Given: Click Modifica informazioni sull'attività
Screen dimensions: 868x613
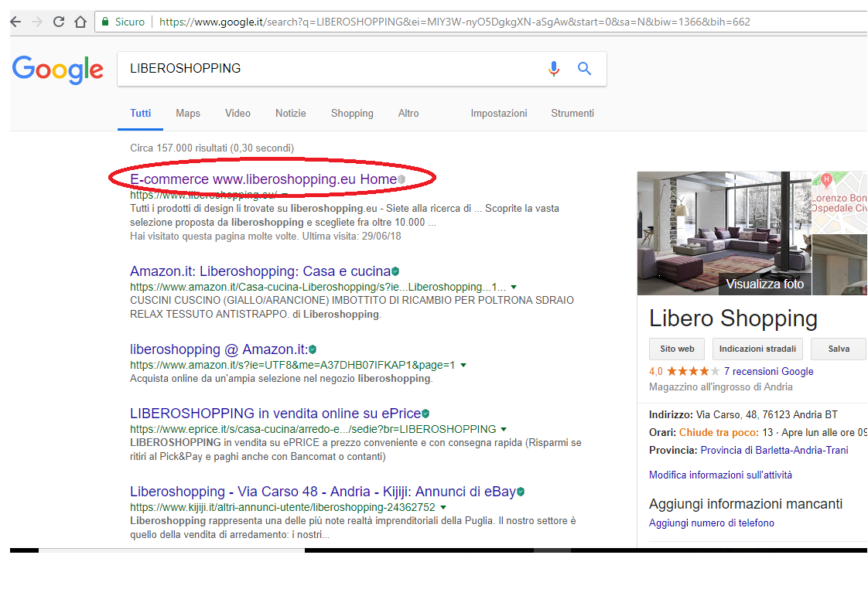Looking at the screenshot, I should [720, 475].
